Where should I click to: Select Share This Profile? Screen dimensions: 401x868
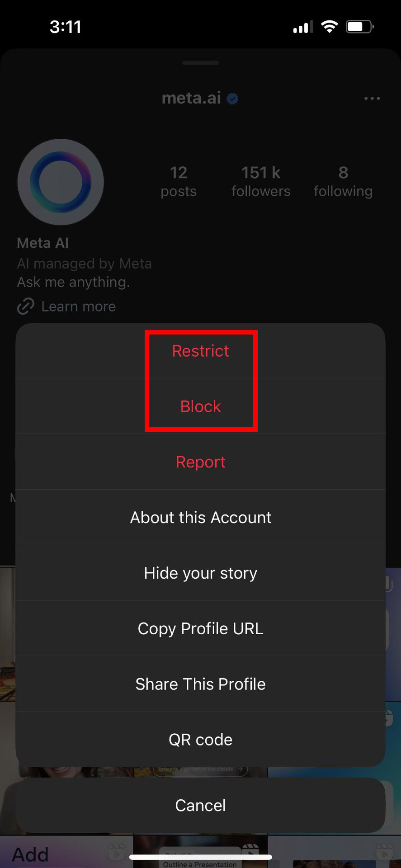tap(200, 684)
